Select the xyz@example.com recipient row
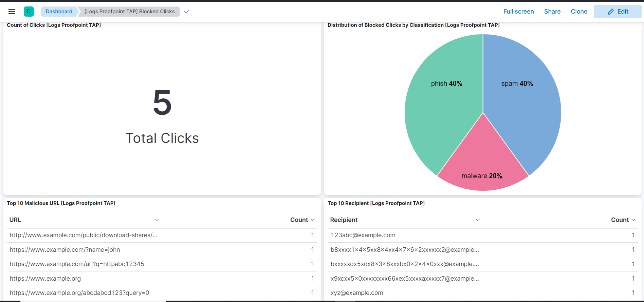Screen dimensions: 644x302 click(357, 293)
